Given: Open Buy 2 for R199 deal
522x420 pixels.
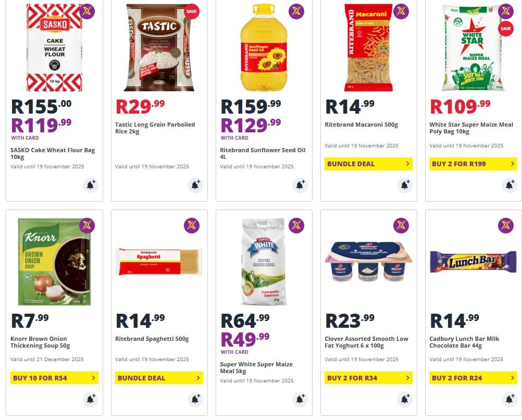Looking at the screenshot, I should [x=473, y=164].
